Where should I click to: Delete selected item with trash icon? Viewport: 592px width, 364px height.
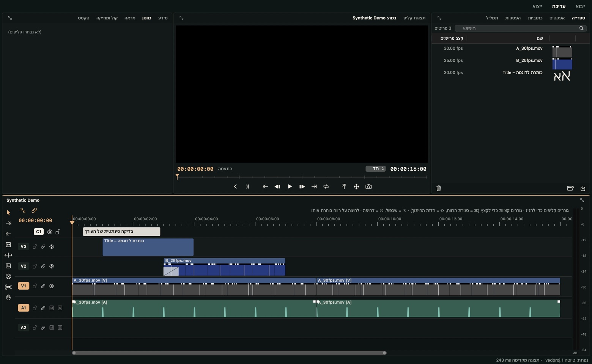[439, 188]
